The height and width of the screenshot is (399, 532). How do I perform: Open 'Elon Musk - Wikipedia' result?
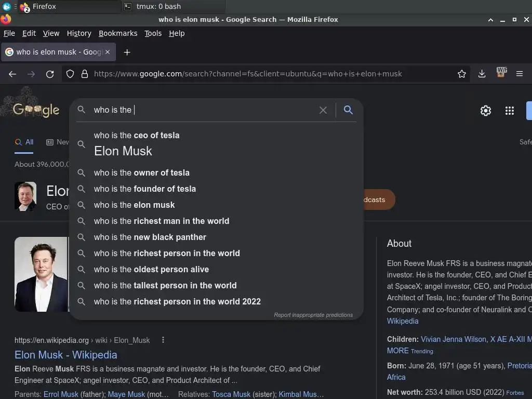tap(66, 354)
